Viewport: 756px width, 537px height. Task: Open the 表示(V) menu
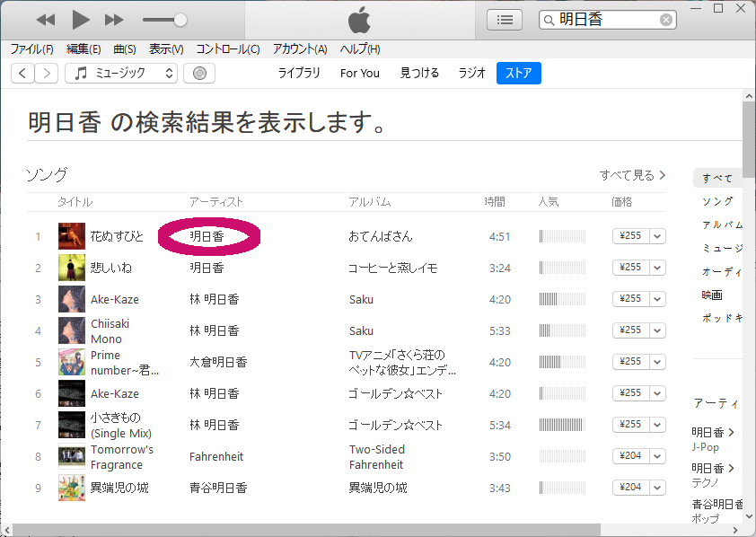[x=166, y=48]
